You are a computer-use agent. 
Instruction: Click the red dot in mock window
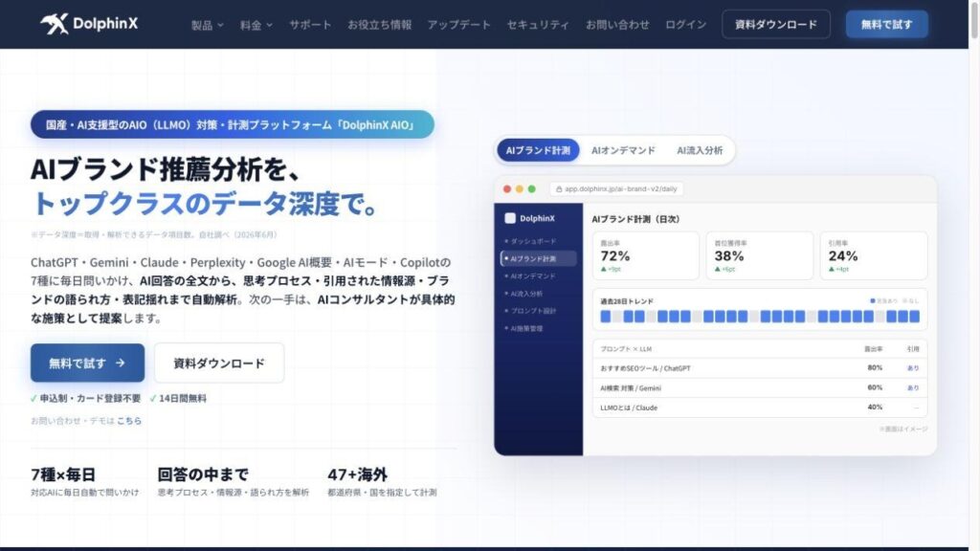(x=507, y=188)
